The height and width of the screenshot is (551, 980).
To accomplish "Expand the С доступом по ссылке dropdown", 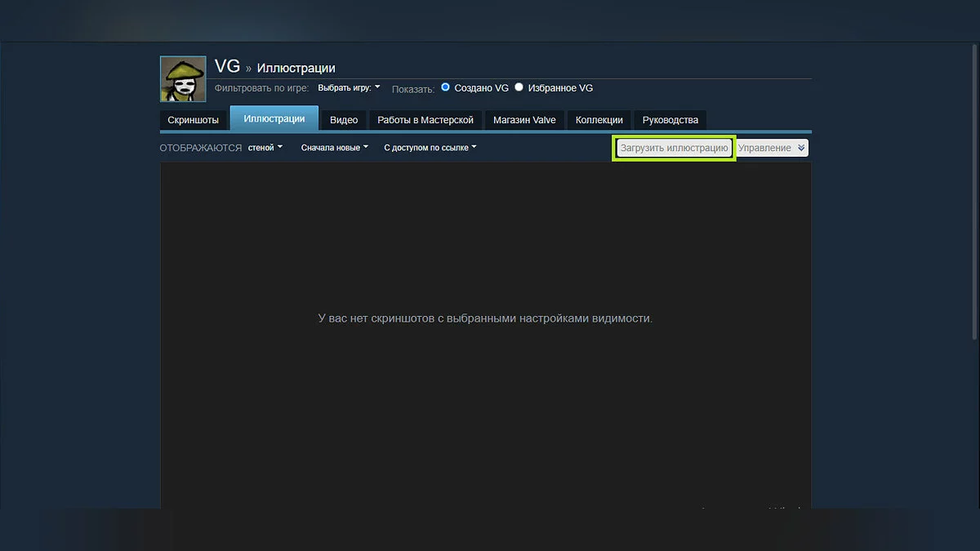I will point(430,148).
